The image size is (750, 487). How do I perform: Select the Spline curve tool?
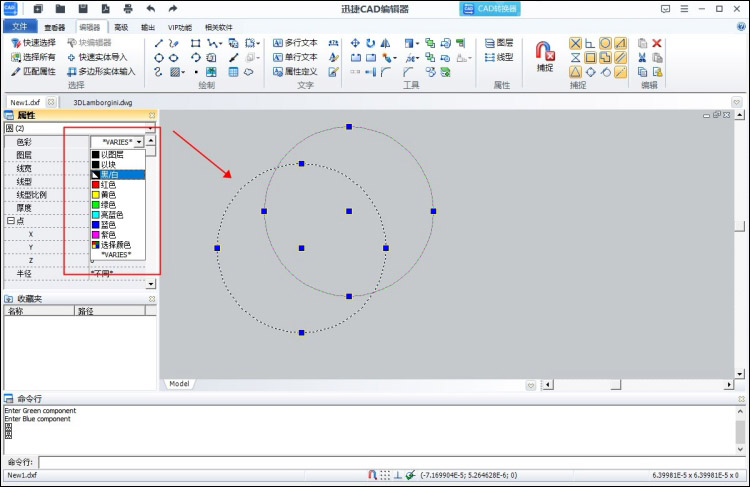(159, 72)
